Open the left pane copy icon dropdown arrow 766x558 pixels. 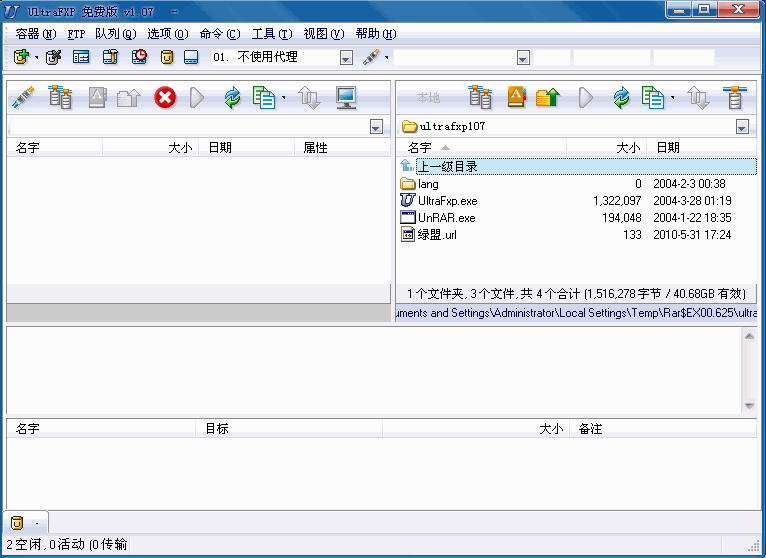(284, 98)
